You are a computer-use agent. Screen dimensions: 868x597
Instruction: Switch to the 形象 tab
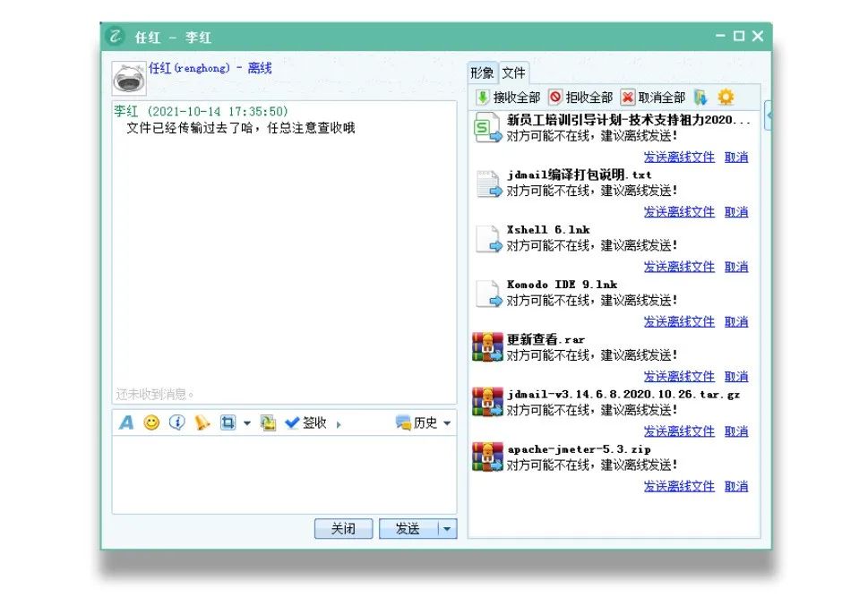pyautogui.click(x=482, y=72)
